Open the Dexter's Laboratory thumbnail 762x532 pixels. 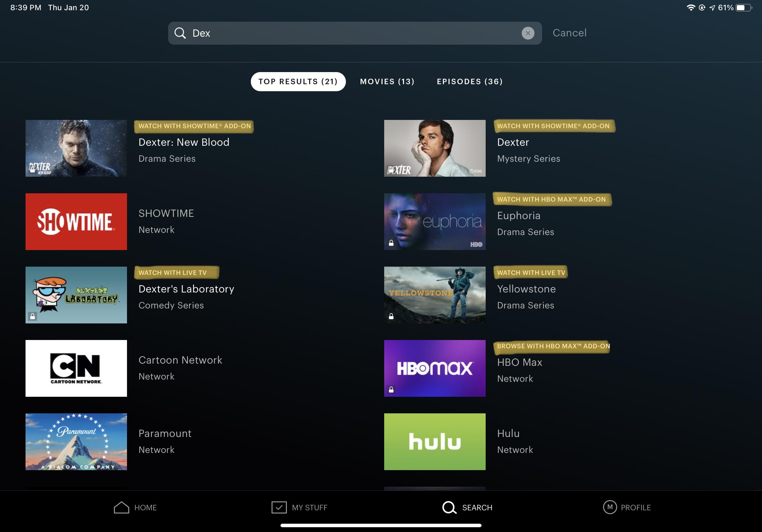(76, 295)
